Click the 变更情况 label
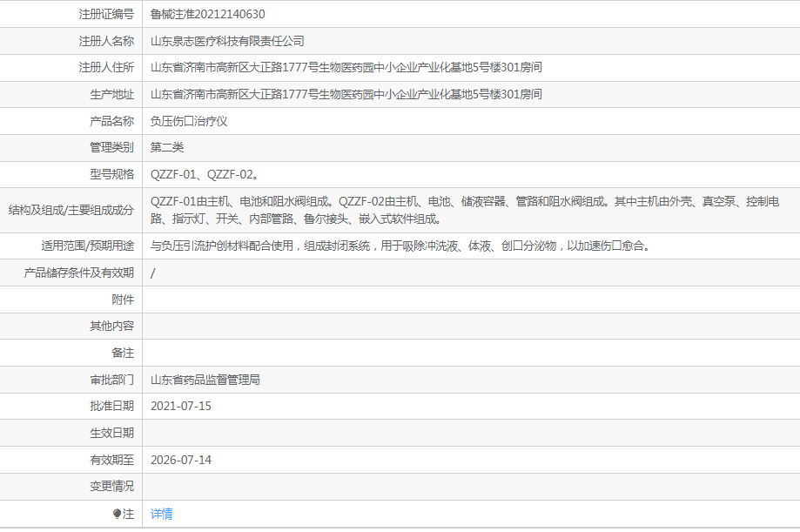Image resolution: width=800 pixels, height=532 pixels. (111, 486)
